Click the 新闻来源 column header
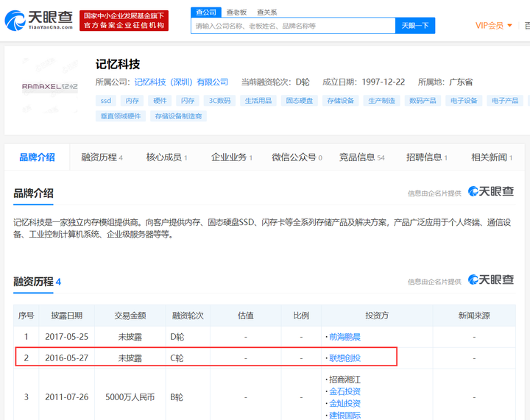This screenshot has width=530, height=420. click(x=474, y=316)
